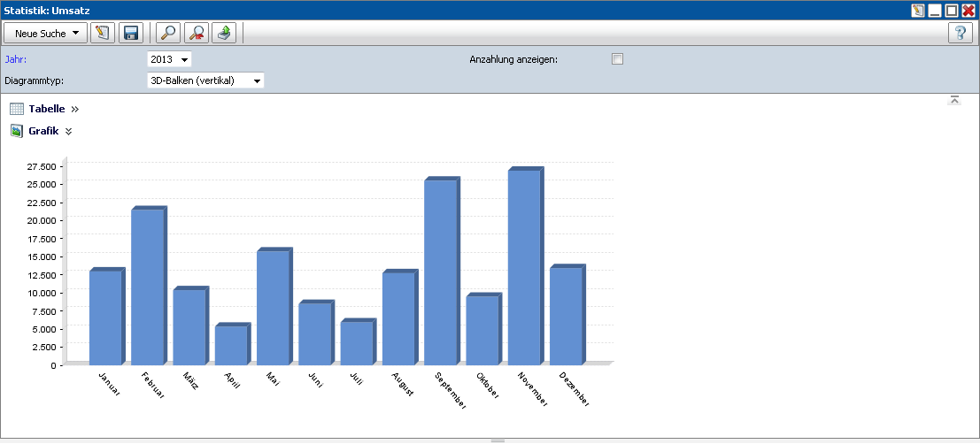Click the notepad icon in the title bar
Viewport: 980px width, 444px height.
[x=917, y=11]
